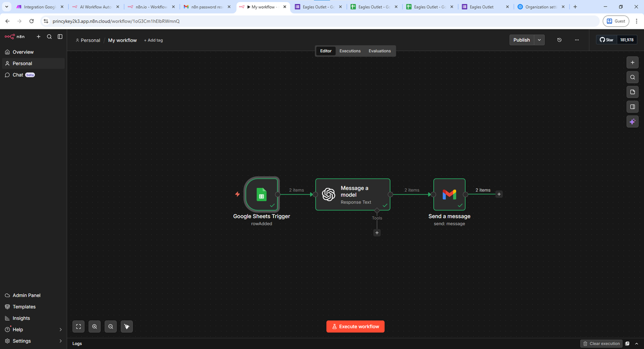644x349 pixels.
Task: Expand the Settings submenu
Action: pos(60,341)
